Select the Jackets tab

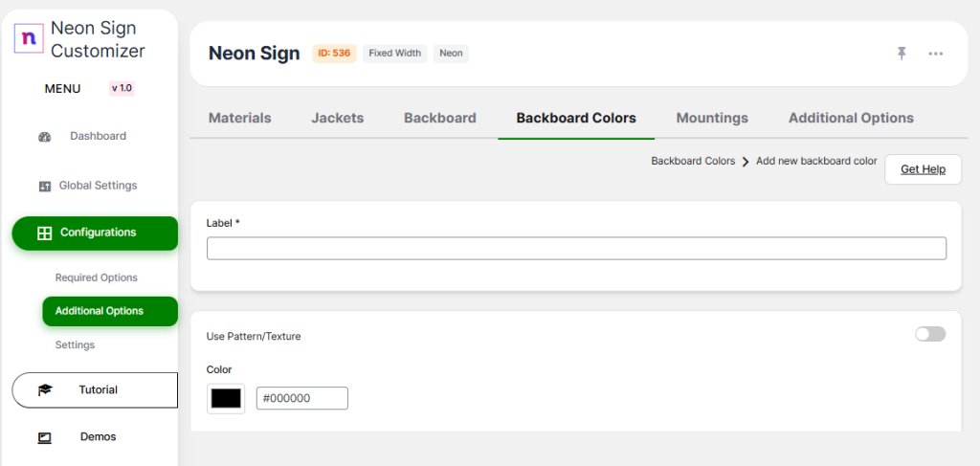click(x=337, y=119)
